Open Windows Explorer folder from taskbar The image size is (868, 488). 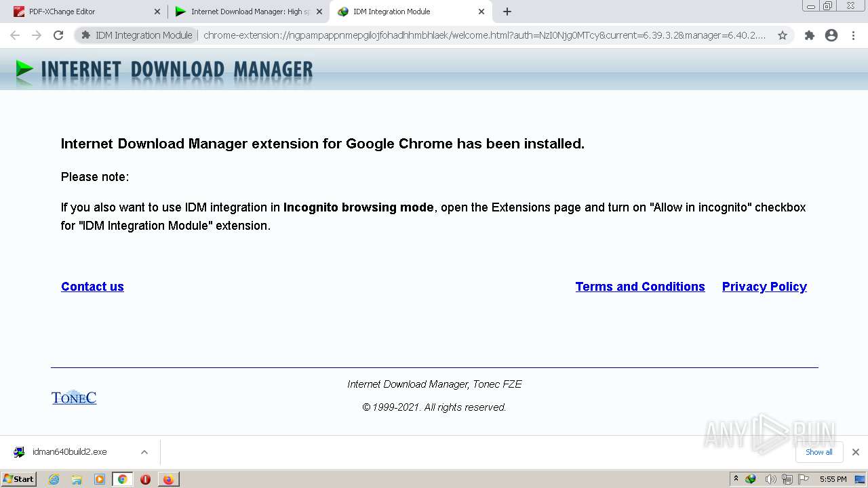(77, 479)
